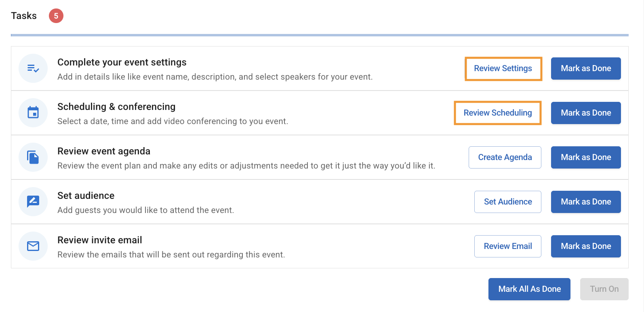Mark scheduling & conferencing as done
644x312 pixels.
click(x=586, y=113)
